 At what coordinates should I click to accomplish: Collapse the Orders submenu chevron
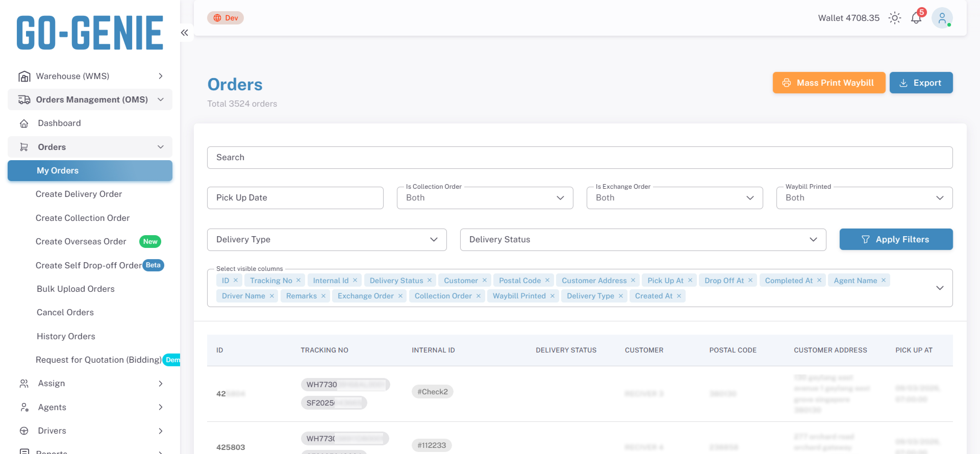pyautogui.click(x=160, y=147)
